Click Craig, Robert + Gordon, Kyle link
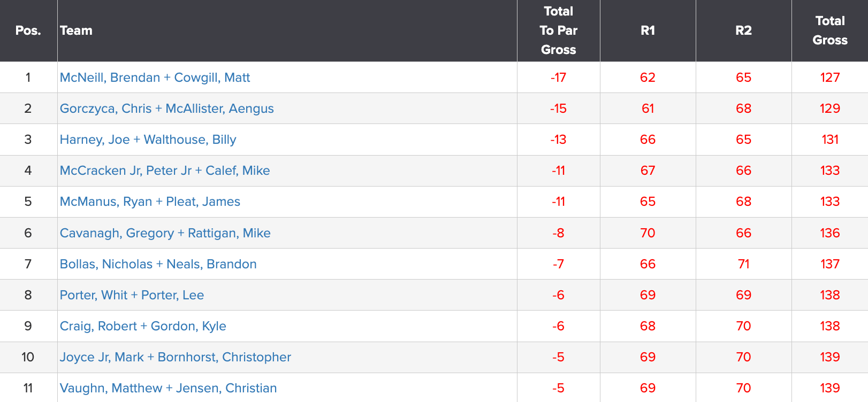Image resolution: width=868 pixels, height=402 pixels. [143, 326]
